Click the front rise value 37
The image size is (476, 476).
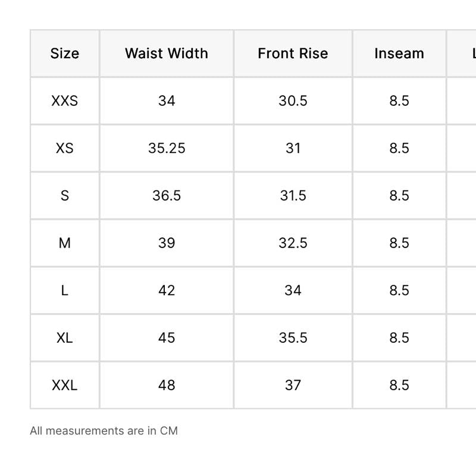coord(293,386)
